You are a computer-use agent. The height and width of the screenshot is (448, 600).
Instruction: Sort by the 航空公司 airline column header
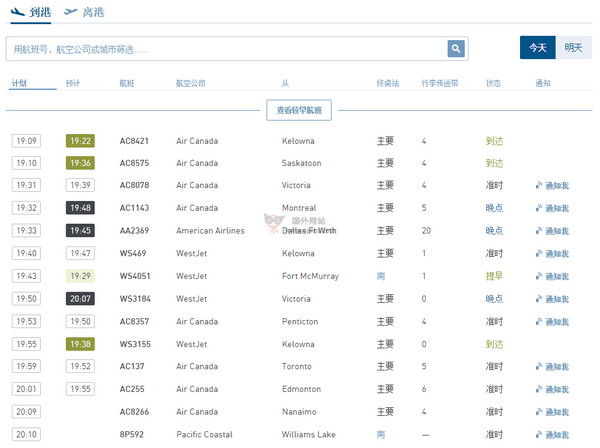[x=190, y=84]
